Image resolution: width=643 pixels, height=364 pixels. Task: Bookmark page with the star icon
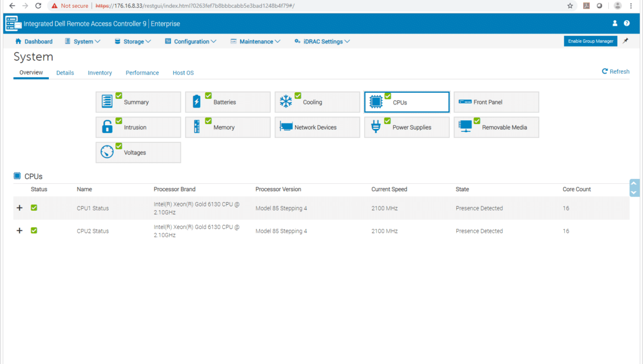(570, 5)
